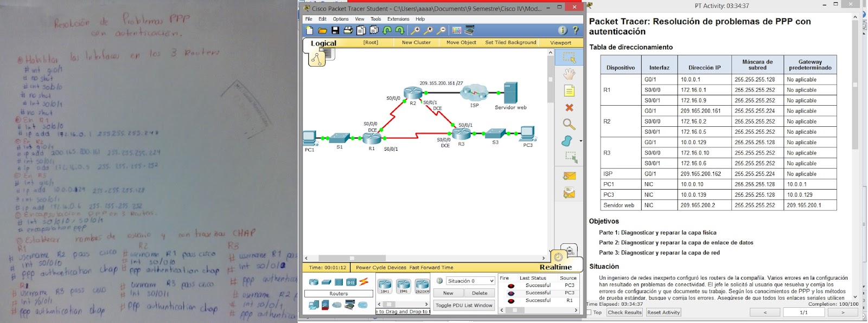Select the End Devices category icon
This screenshot has height=323, width=868.
point(314,305)
